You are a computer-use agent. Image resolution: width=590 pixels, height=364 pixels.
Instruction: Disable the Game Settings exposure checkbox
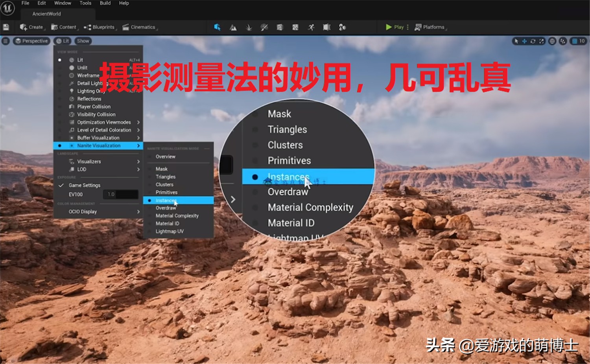click(61, 185)
